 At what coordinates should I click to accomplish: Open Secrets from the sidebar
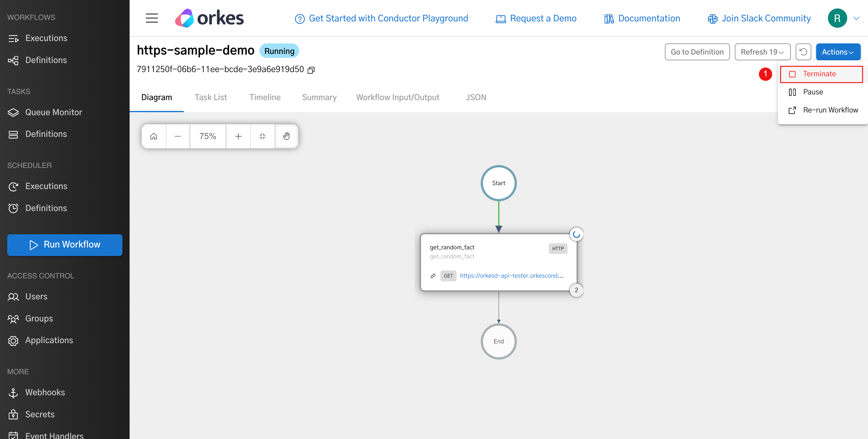click(x=40, y=414)
